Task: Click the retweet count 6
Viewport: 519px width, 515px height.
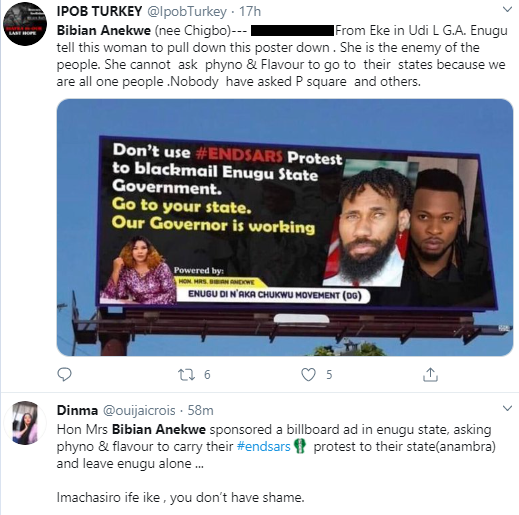Action: click(207, 375)
